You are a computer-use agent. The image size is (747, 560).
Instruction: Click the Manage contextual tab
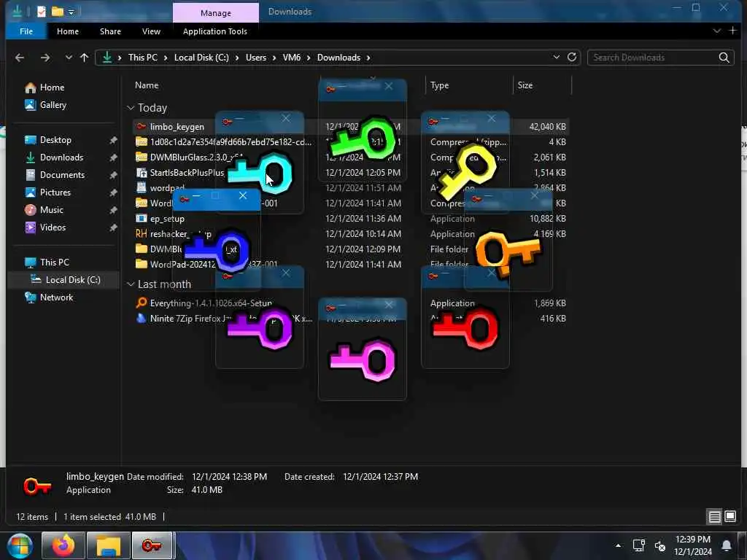[x=216, y=13]
